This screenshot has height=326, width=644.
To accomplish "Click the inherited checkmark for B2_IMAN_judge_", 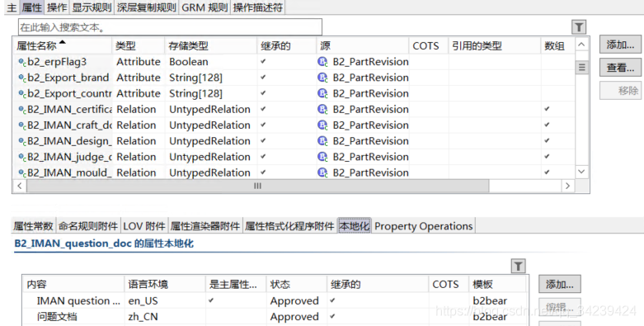I will click(x=263, y=156).
